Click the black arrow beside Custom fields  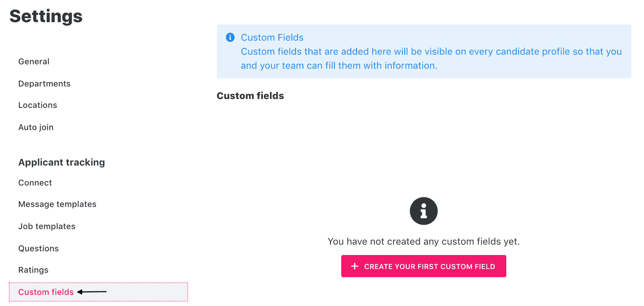coord(92,292)
